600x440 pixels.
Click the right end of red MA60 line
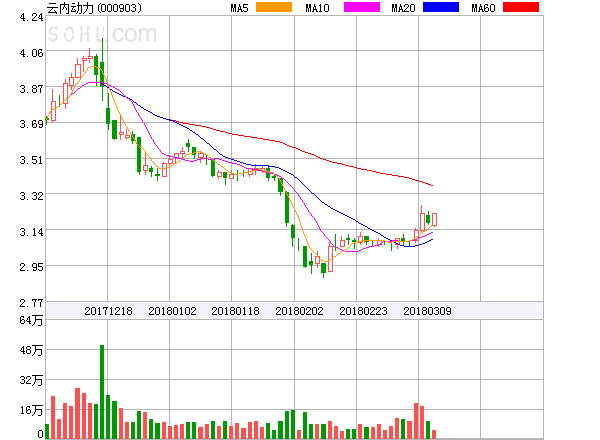pyautogui.click(x=432, y=185)
